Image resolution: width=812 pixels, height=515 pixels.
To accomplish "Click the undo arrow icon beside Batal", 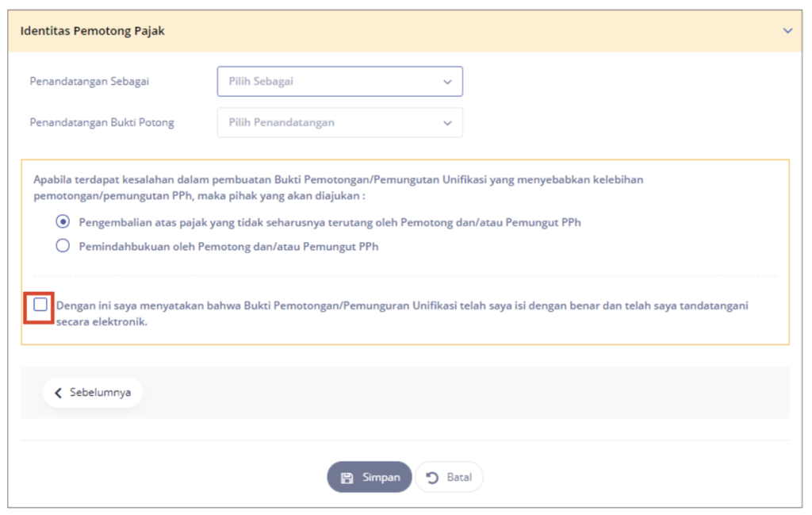I will click(x=433, y=477).
